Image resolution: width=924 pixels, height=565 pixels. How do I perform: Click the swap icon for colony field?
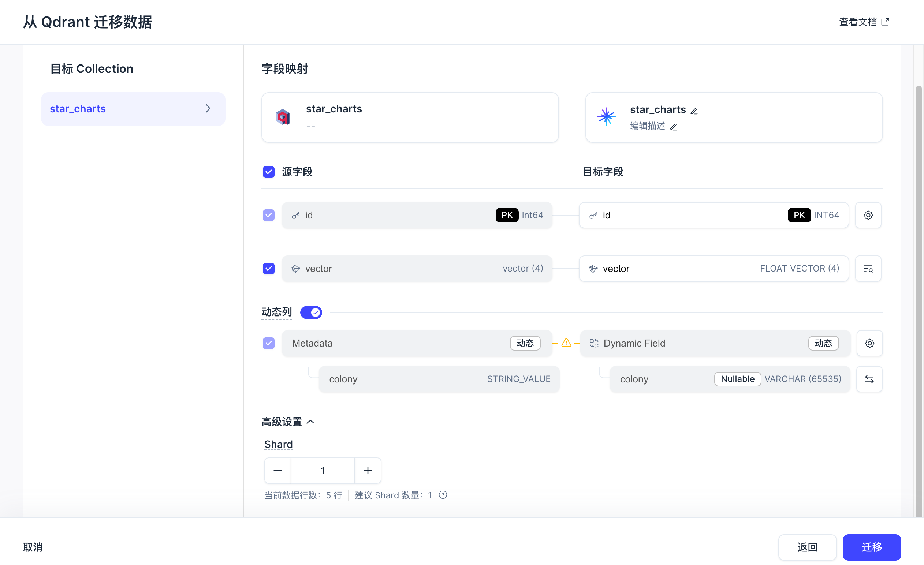(869, 379)
